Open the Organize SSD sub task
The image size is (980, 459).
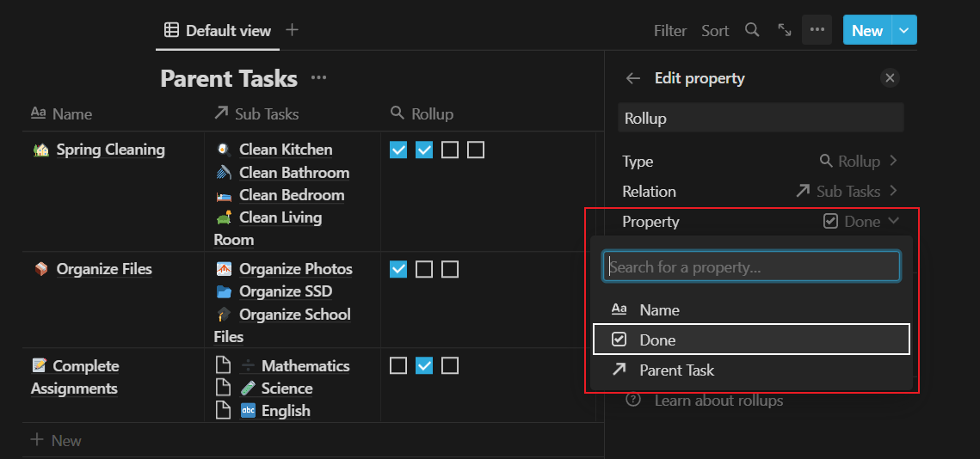pos(286,291)
